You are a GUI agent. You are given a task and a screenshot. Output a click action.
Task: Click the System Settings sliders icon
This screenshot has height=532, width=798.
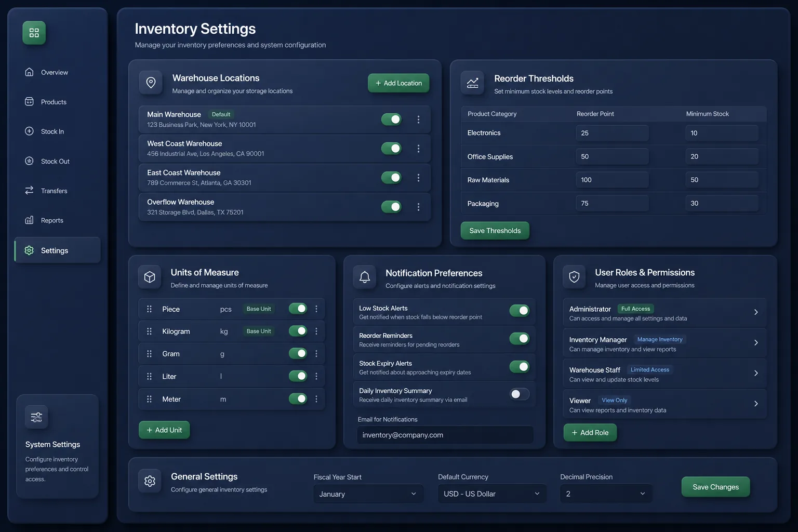click(36, 417)
